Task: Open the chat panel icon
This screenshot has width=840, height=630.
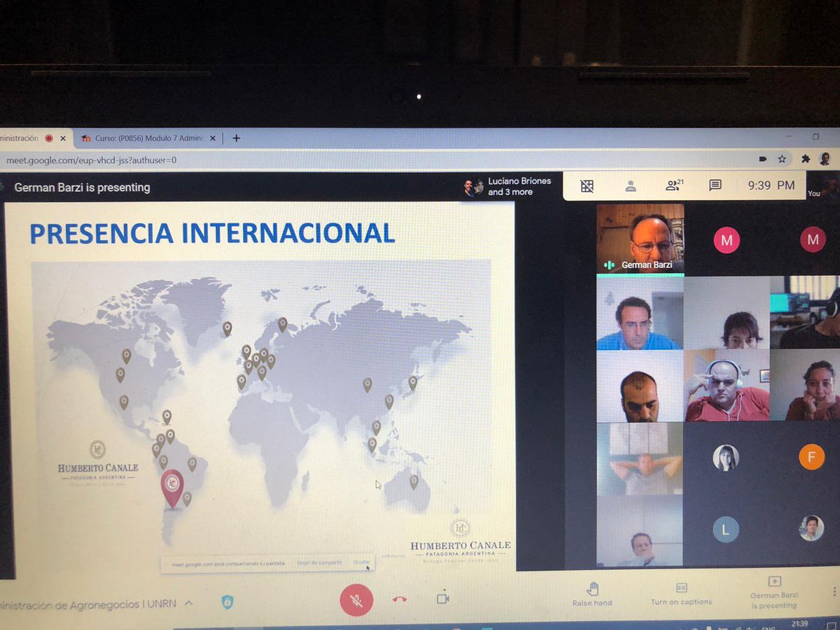Action: pos(715,185)
